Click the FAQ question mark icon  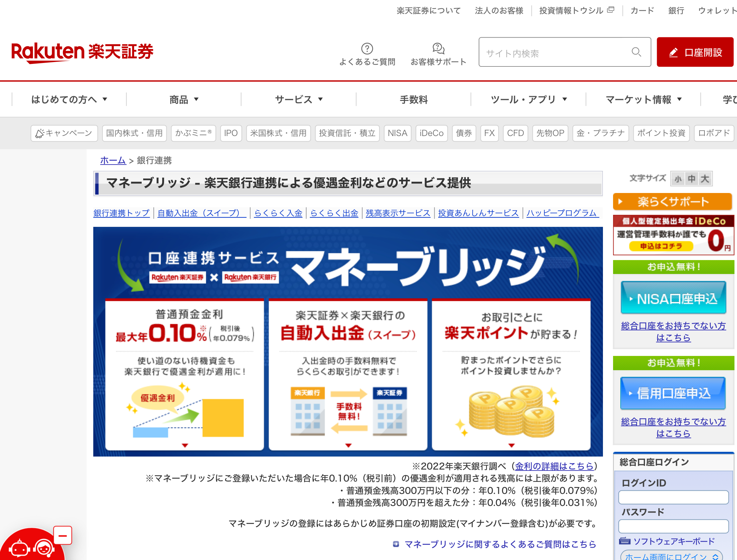click(x=367, y=49)
